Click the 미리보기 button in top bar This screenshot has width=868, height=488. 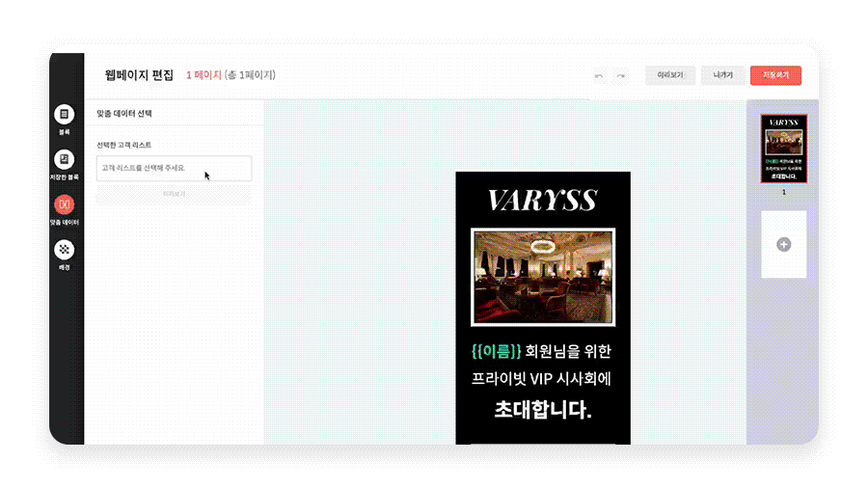670,75
